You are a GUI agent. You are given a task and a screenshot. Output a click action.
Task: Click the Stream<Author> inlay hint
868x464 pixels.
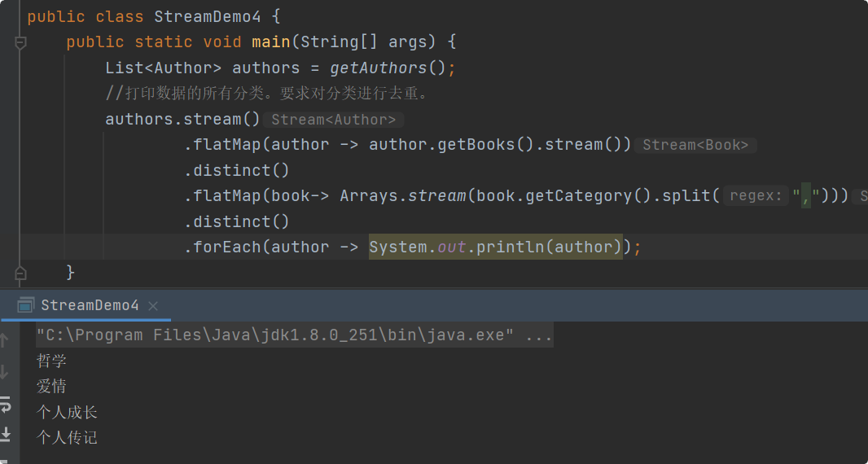[334, 120]
